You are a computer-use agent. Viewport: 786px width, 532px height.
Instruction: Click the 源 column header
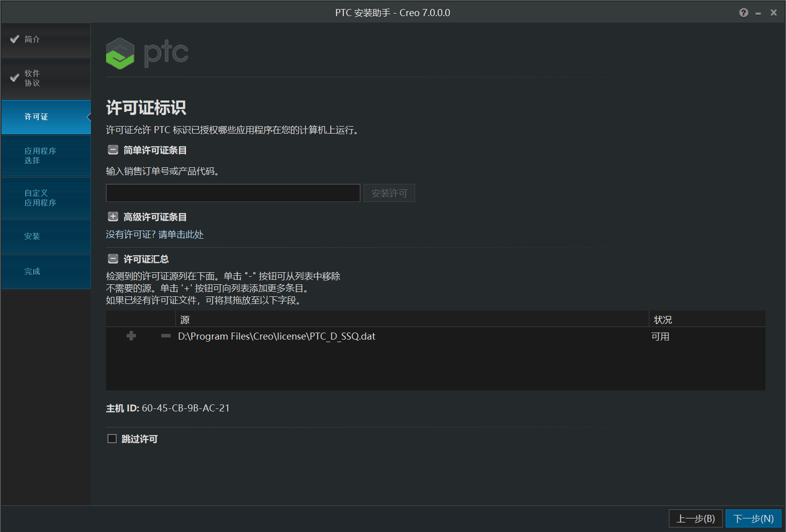[x=412, y=320]
